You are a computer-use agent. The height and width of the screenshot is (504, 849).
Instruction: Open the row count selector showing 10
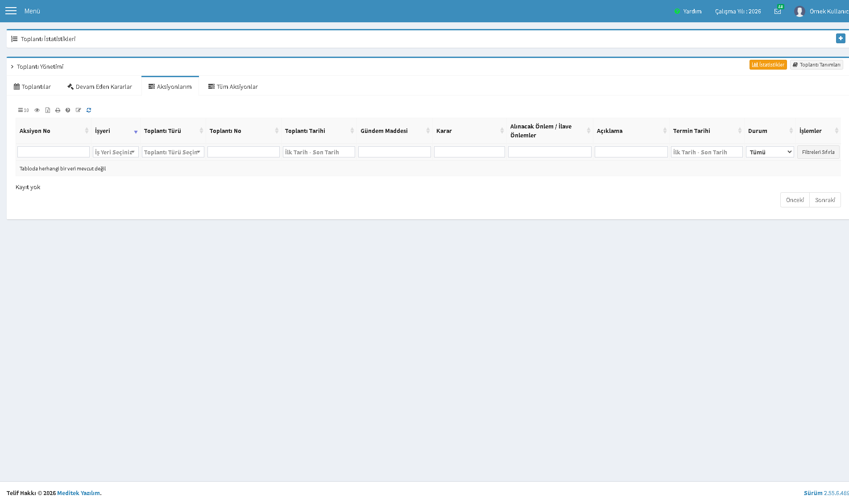[23, 110]
